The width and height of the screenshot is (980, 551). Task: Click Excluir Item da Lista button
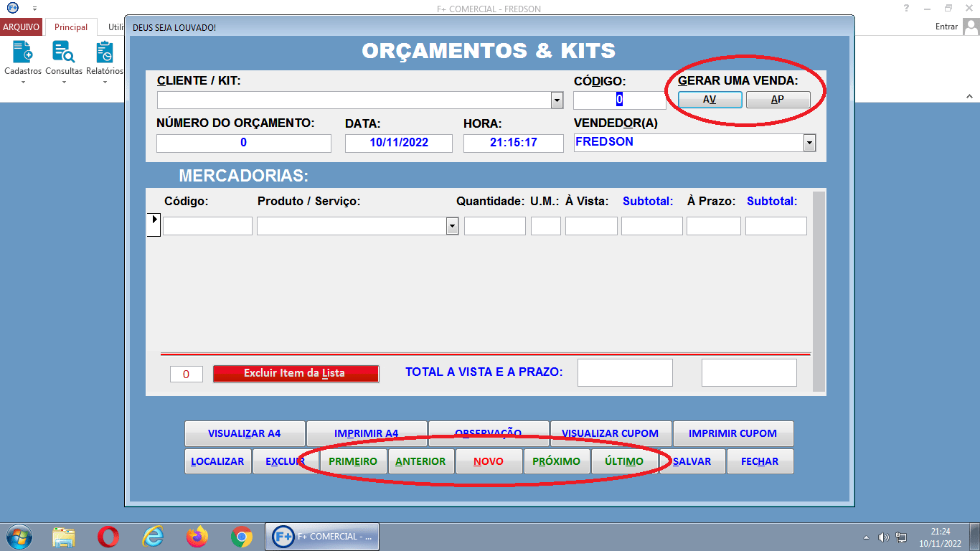coord(296,373)
